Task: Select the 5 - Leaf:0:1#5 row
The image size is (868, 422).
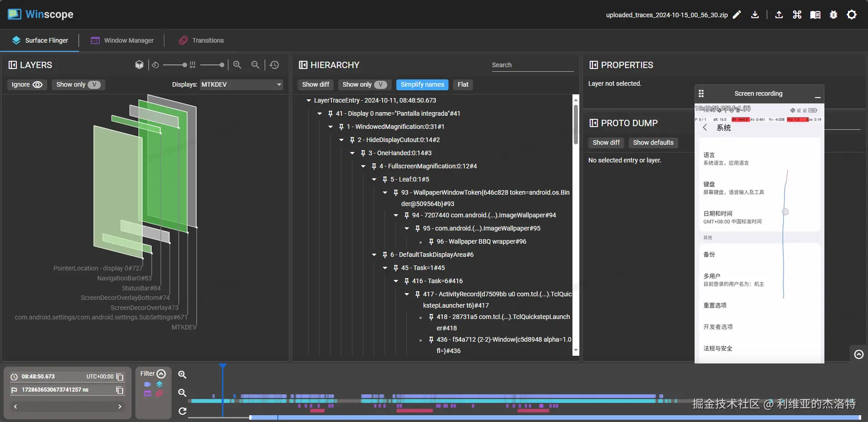Action: [409, 179]
